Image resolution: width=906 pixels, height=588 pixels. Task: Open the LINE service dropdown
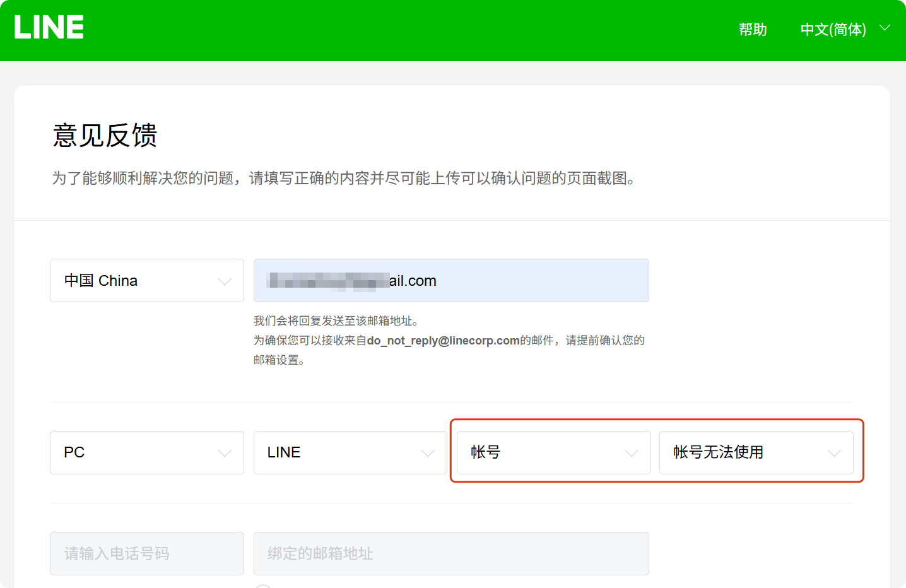tap(350, 452)
